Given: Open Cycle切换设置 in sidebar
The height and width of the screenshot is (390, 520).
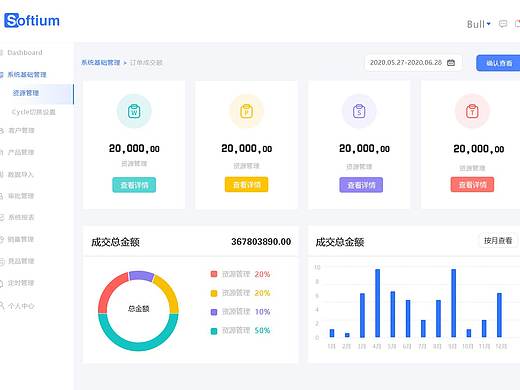Looking at the screenshot, I should 33,112.
